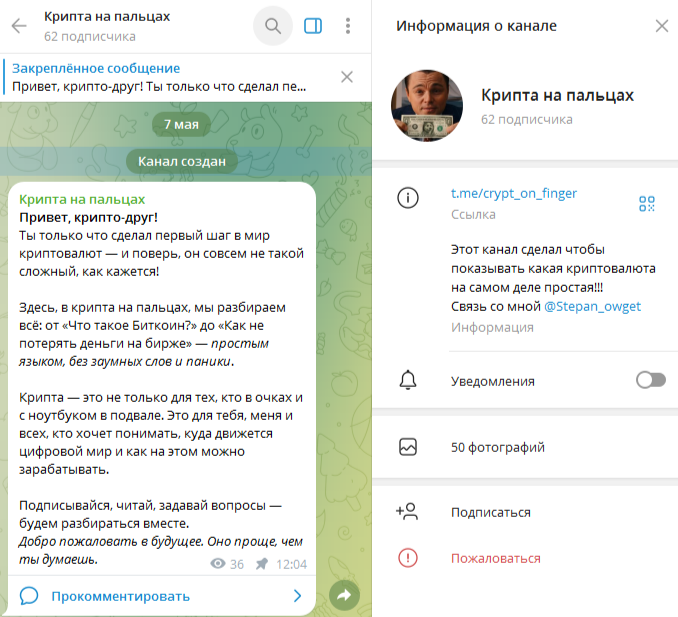
Task: Click the 'Канал создан' service message
Action: 182,162
